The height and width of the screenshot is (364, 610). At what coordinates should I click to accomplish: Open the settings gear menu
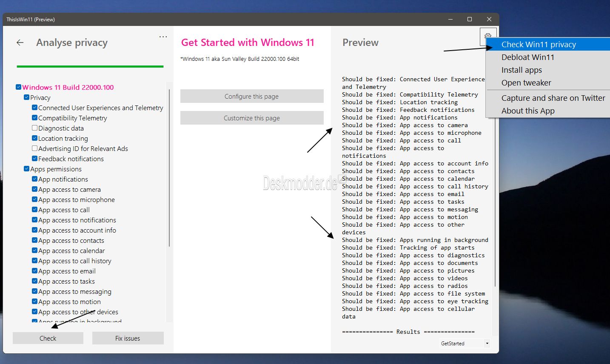click(x=488, y=36)
